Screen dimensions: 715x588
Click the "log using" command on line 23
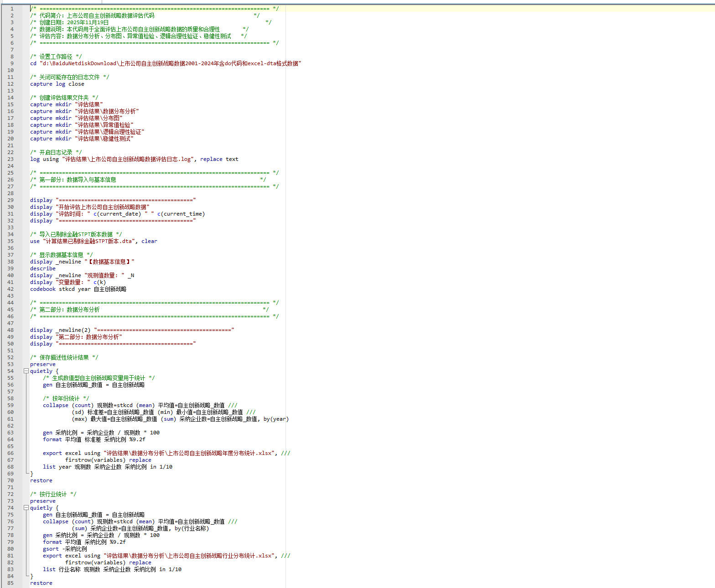pyautogui.click(x=135, y=159)
